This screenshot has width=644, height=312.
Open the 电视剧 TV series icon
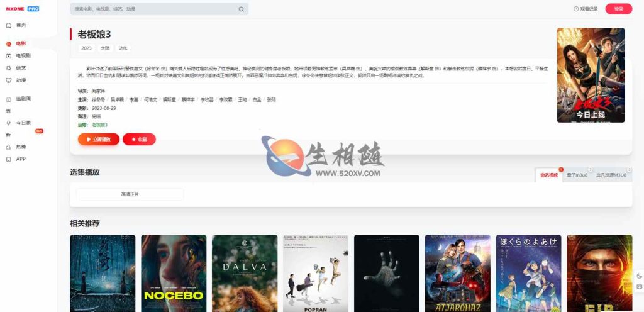tap(9, 56)
